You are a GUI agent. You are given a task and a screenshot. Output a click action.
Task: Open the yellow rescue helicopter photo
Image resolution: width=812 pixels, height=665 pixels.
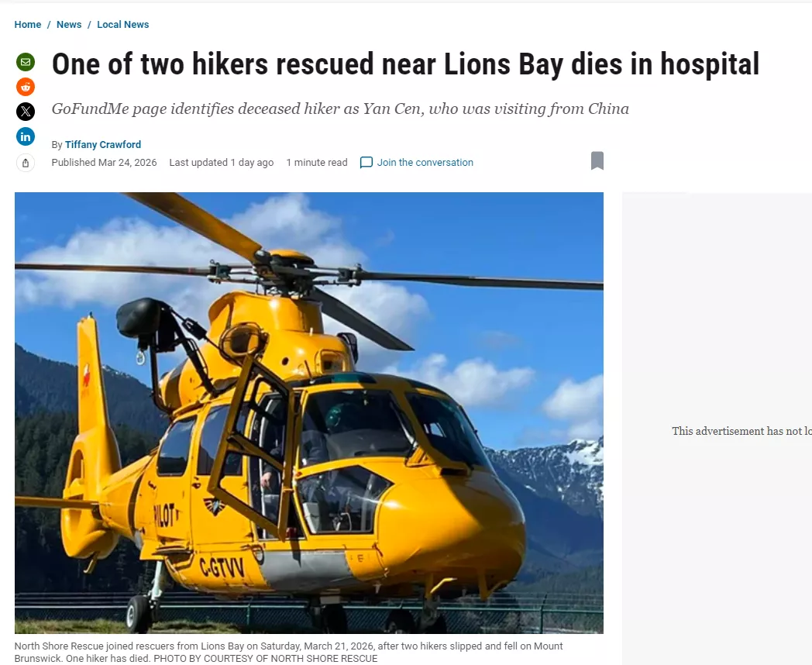(x=308, y=413)
